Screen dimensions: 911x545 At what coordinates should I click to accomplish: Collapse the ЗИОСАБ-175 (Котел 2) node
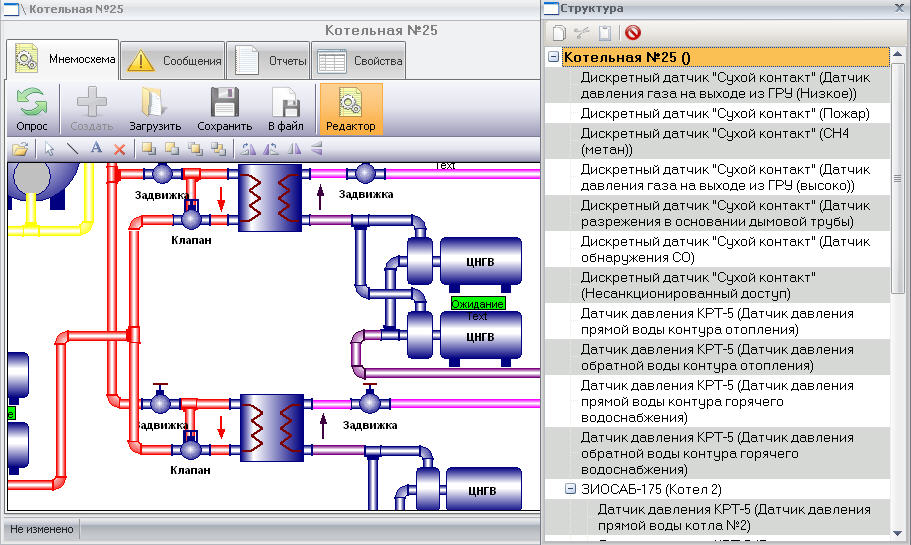(571, 489)
